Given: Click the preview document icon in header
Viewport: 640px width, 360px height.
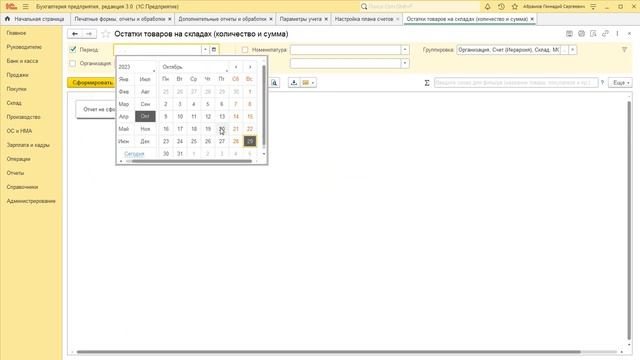Looking at the screenshot, I should tap(593, 34).
